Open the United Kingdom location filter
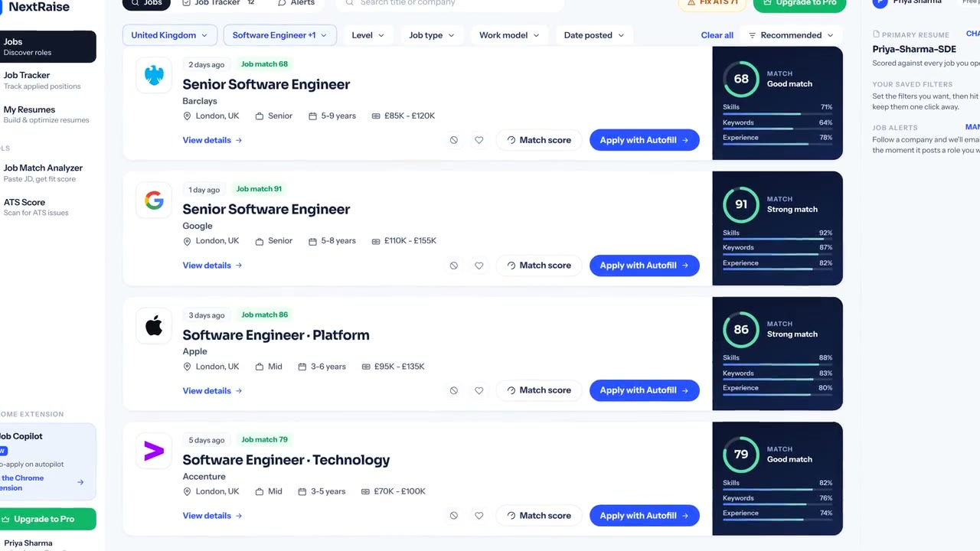 point(169,35)
